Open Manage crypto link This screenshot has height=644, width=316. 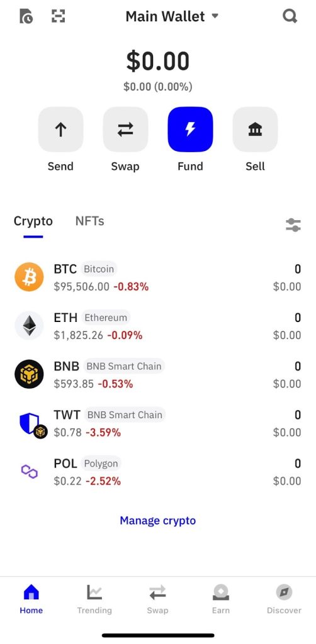click(x=158, y=520)
